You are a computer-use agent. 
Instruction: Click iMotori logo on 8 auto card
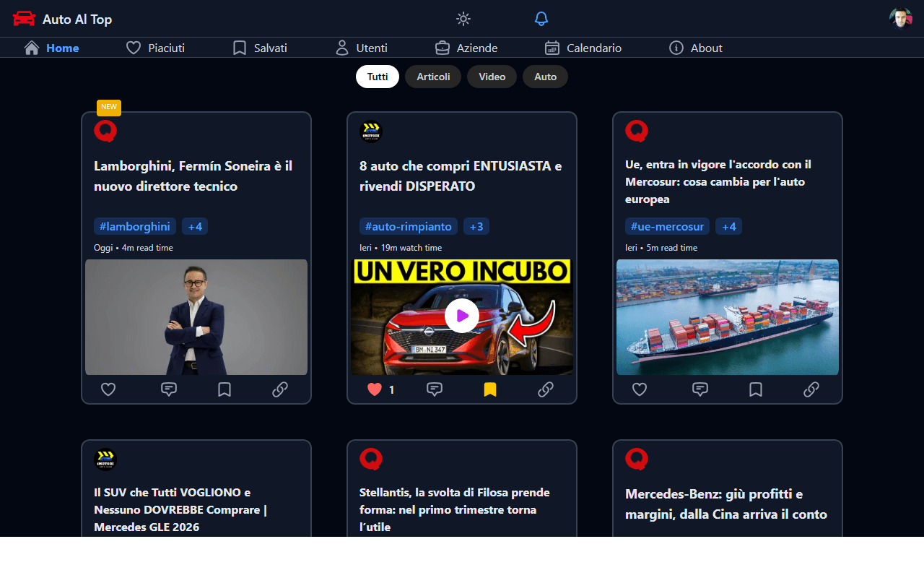pyautogui.click(x=371, y=131)
